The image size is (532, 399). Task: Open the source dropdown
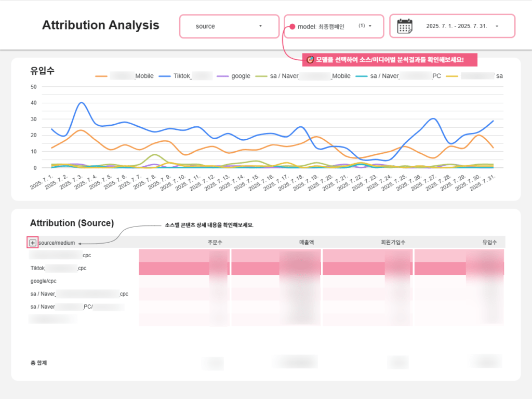[229, 26]
